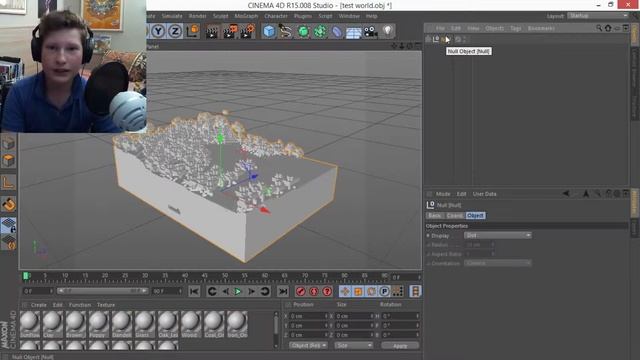The width and height of the screenshot is (640, 360).
Task: Switch to the Object tab
Action: (476, 216)
